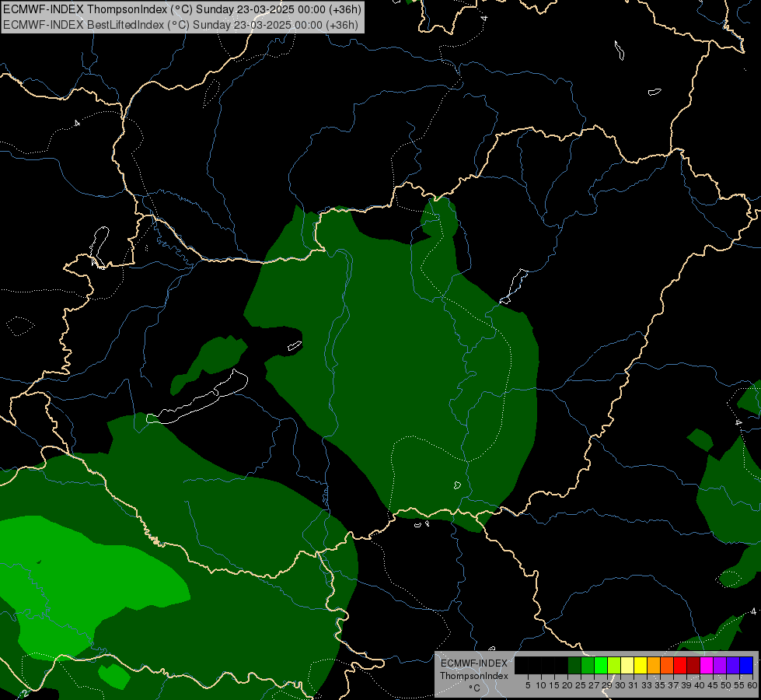Image resolution: width=761 pixels, height=700 pixels.
Task: Click the medium green 25-27 legend swatch
Action: [x=588, y=665]
